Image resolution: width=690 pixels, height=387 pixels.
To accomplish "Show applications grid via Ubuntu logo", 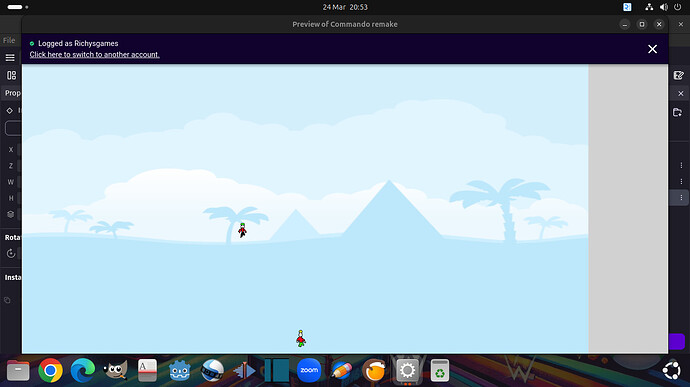I will pyautogui.click(x=672, y=371).
